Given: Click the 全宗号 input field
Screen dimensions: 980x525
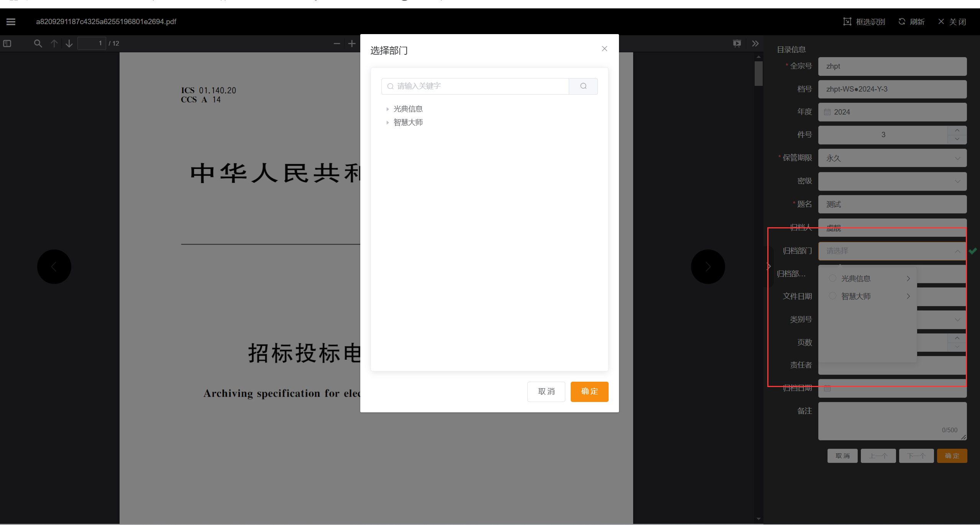Looking at the screenshot, I should coord(892,66).
